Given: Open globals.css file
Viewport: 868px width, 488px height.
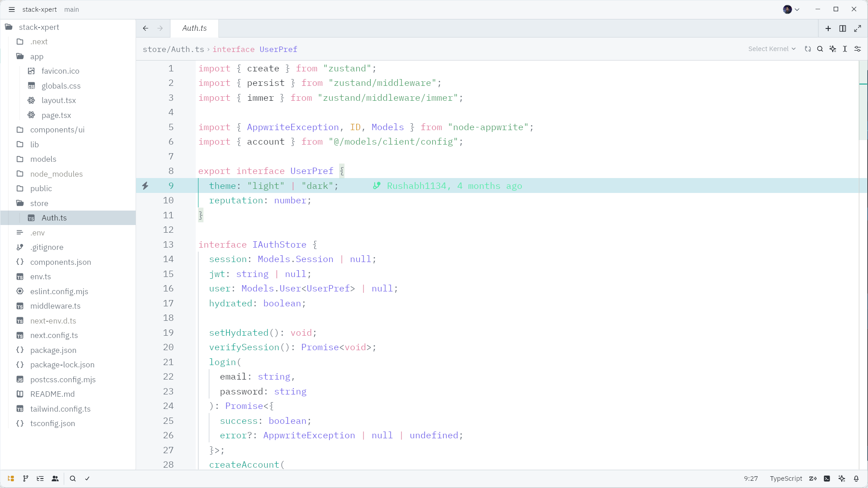Looking at the screenshot, I should (68, 86).
